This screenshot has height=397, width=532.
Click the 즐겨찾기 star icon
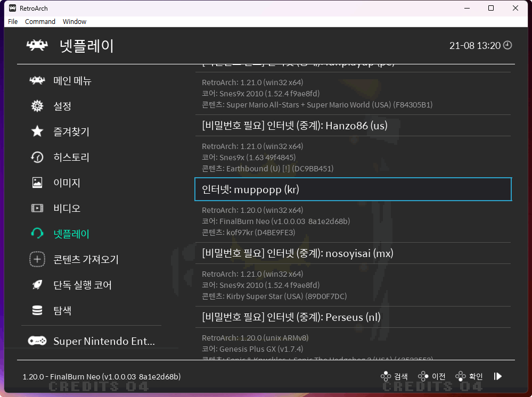[37, 131]
